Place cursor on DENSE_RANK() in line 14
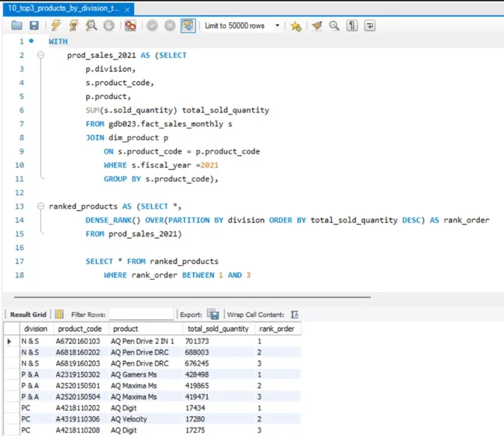This screenshot has height=437, width=504. click(113, 220)
